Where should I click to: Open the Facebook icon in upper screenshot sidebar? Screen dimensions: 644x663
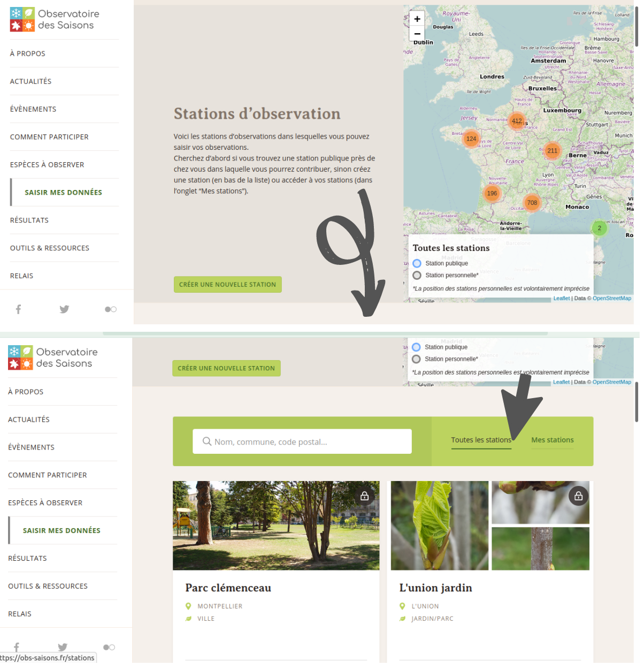(x=18, y=309)
